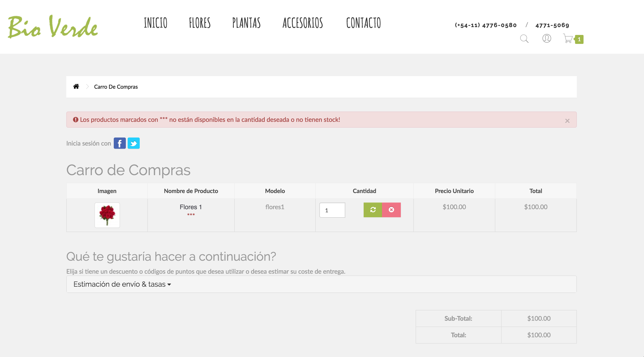Click the Carro de Compras heading
The width and height of the screenshot is (644, 357).
click(128, 170)
